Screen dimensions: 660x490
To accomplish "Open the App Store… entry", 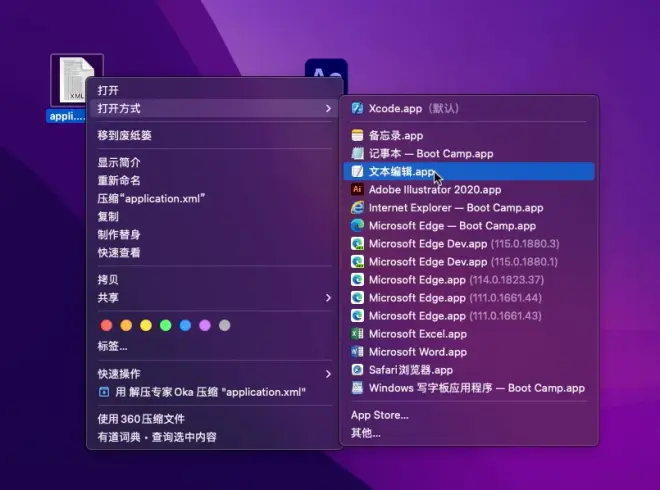I will tap(380, 415).
